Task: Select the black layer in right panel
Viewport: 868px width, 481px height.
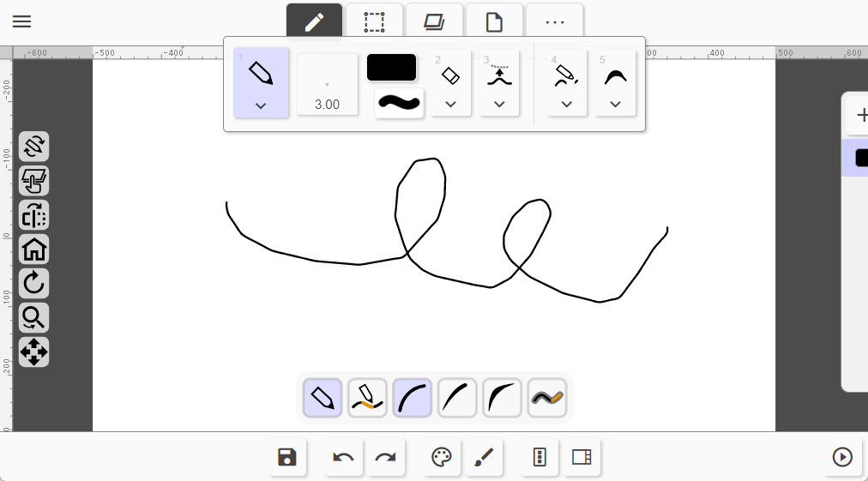Action: coord(856,159)
